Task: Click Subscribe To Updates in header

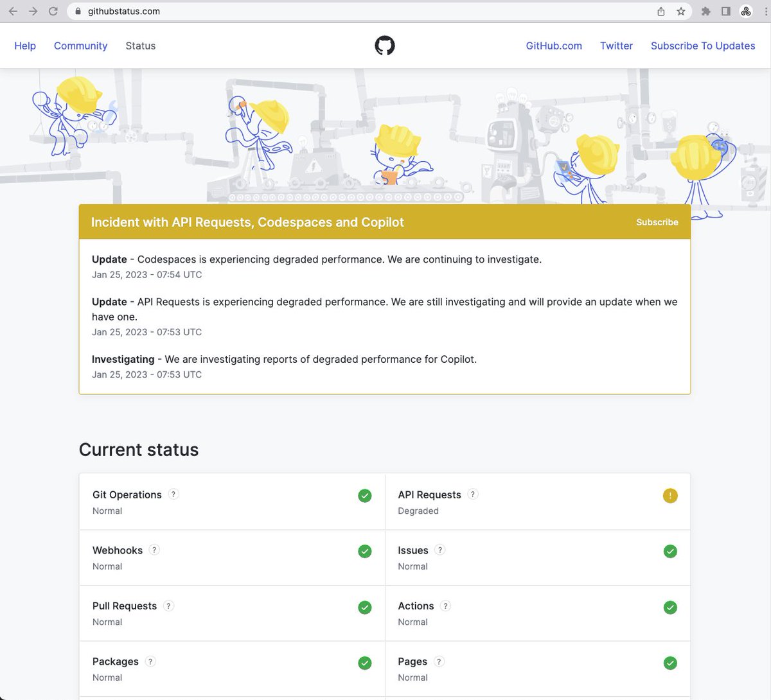Action: (703, 46)
